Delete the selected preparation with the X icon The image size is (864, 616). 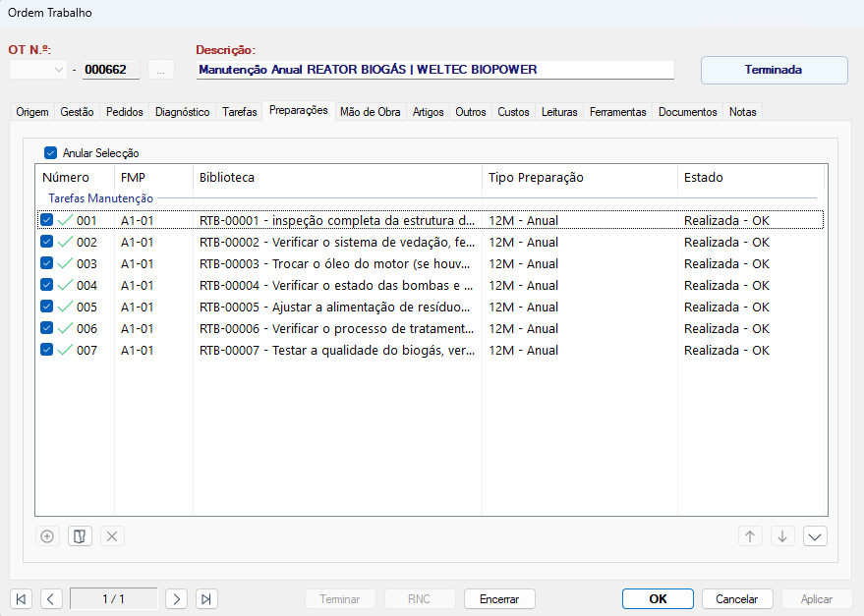coord(111,535)
